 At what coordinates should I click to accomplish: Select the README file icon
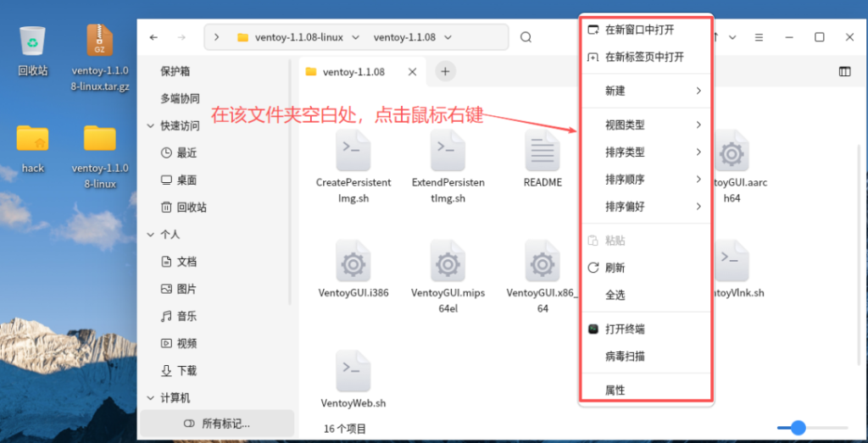tap(542, 150)
